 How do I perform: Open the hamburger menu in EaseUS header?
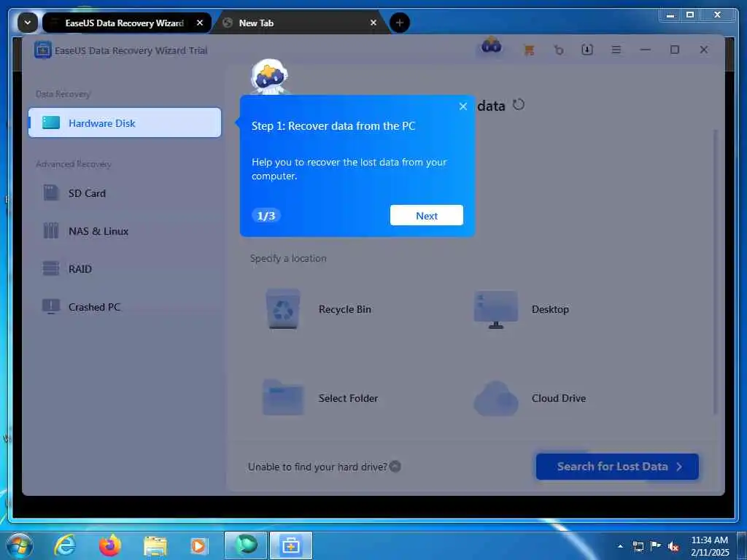[616, 50]
